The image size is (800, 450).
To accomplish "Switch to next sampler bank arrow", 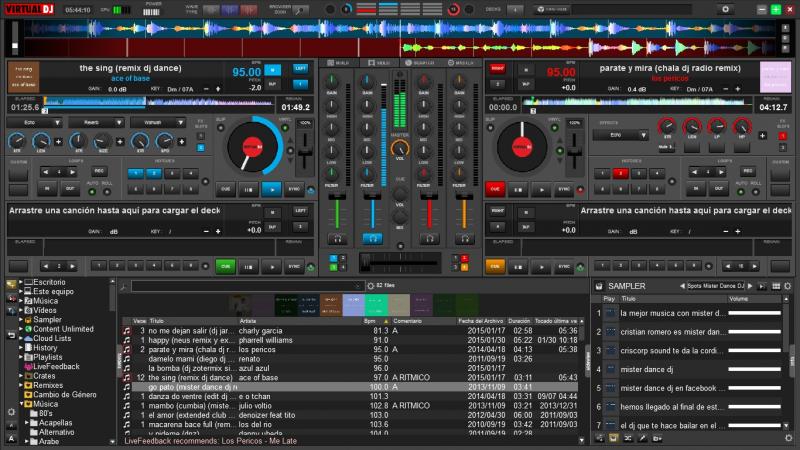I will pyautogui.click(x=750, y=286).
